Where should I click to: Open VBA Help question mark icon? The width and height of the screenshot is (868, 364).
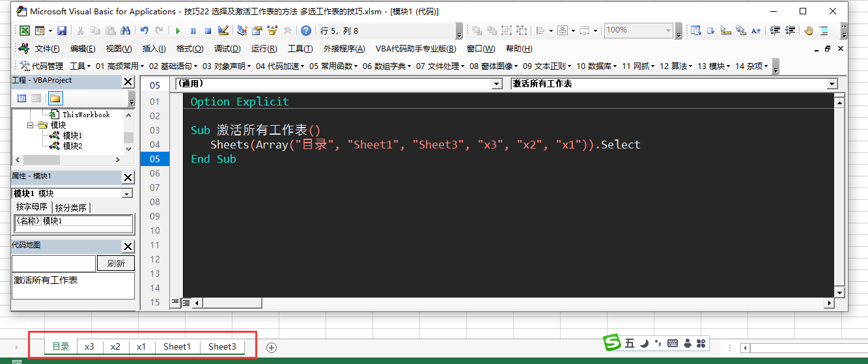point(306,31)
